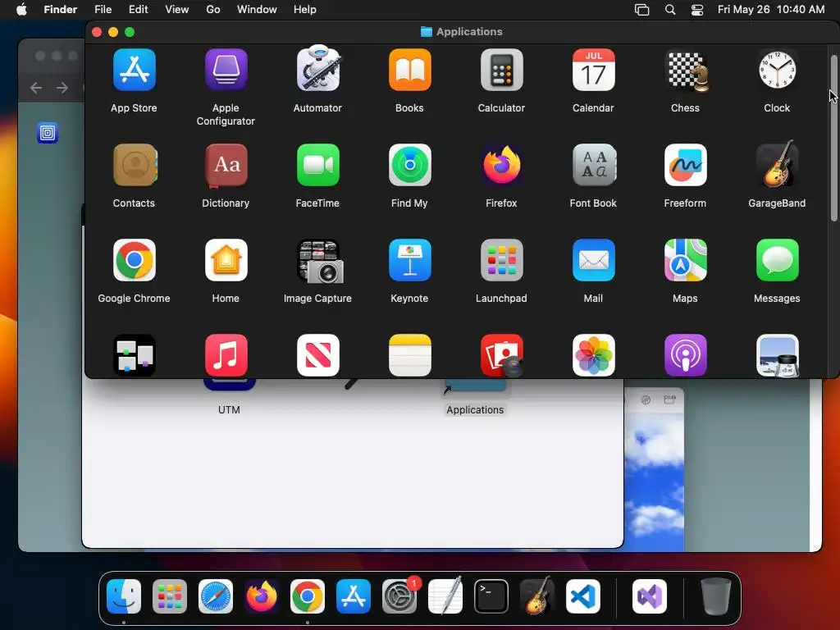Launch Terminal from the Dock

[x=491, y=596]
